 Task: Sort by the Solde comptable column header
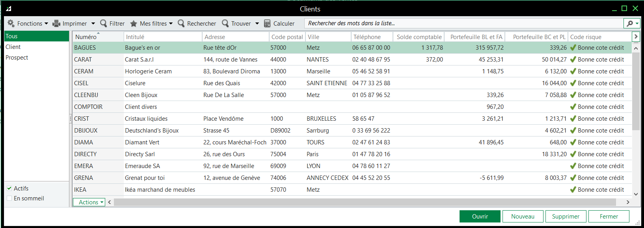click(419, 37)
